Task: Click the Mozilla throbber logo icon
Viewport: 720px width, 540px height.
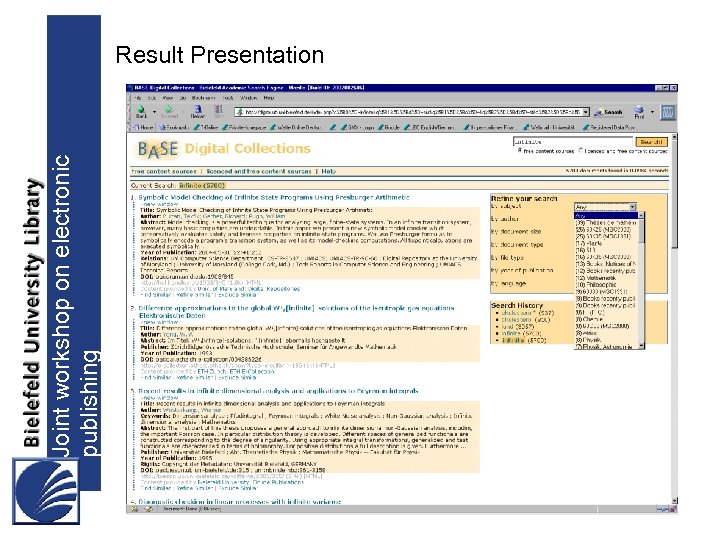Action: click(x=668, y=112)
